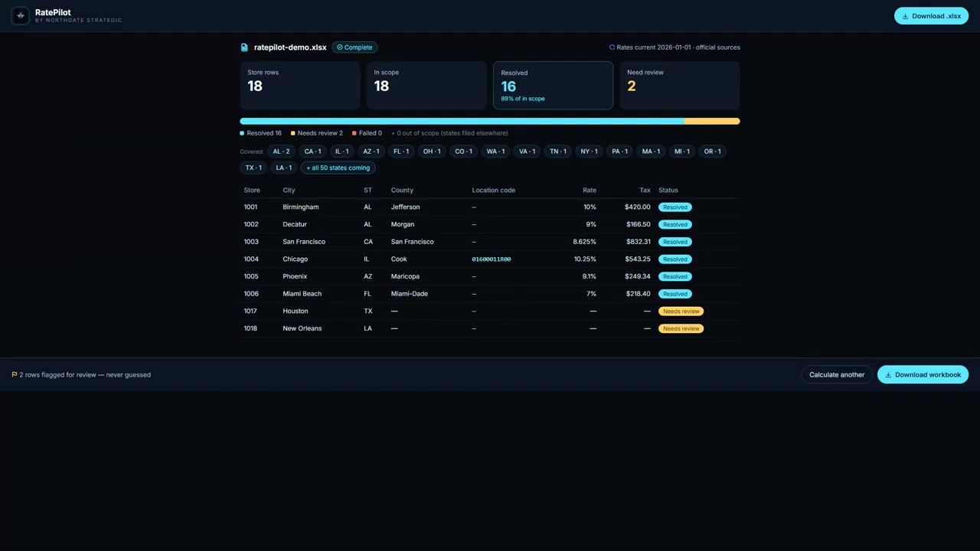Click the OH · 1 state chip
The image size is (980, 551).
tap(432, 152)
